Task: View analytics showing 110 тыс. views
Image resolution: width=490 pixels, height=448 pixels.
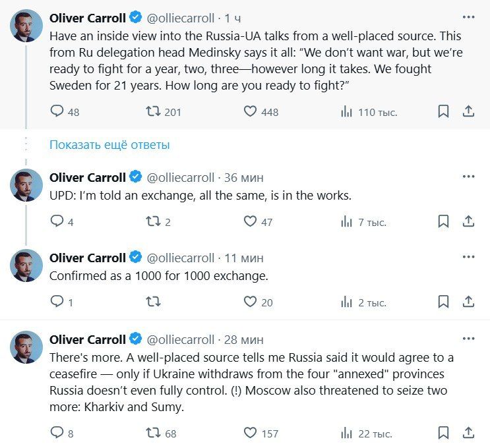Action: pos(347,112)
